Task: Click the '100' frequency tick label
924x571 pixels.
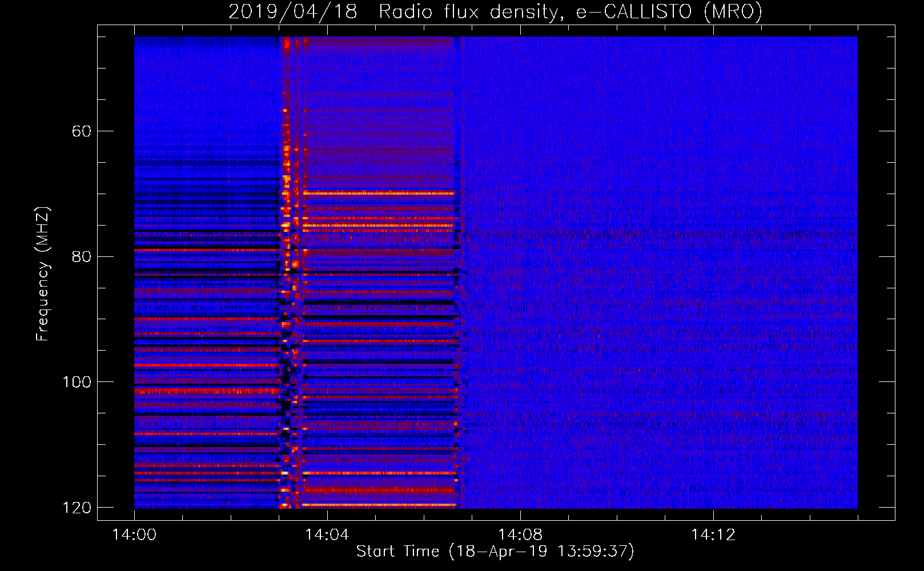Action: click(77, 382)
